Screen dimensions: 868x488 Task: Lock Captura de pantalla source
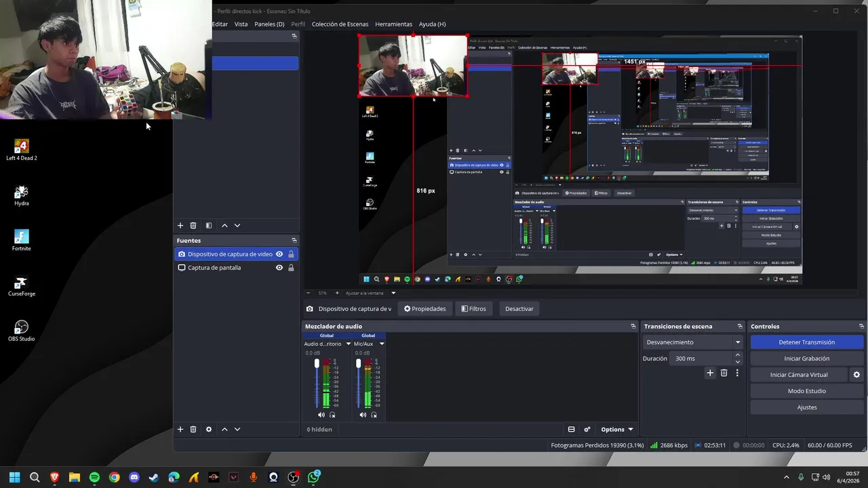pyautogui.click(x=291, y=268)
